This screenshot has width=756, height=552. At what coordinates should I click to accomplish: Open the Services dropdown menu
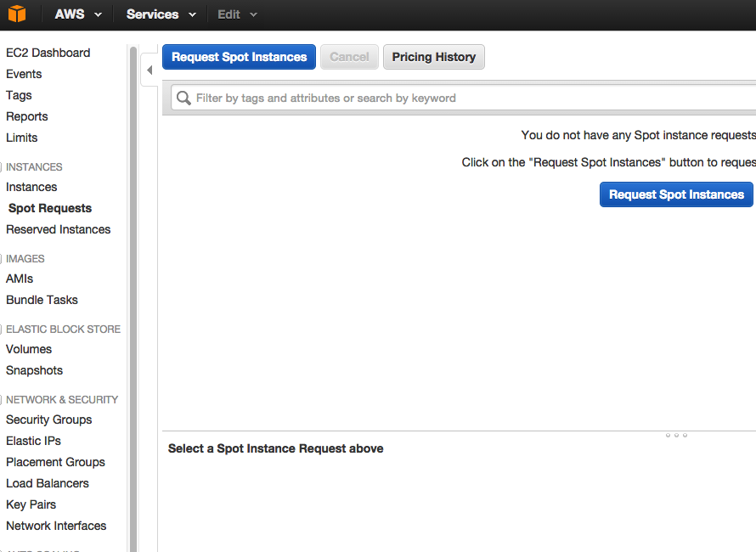161,14
